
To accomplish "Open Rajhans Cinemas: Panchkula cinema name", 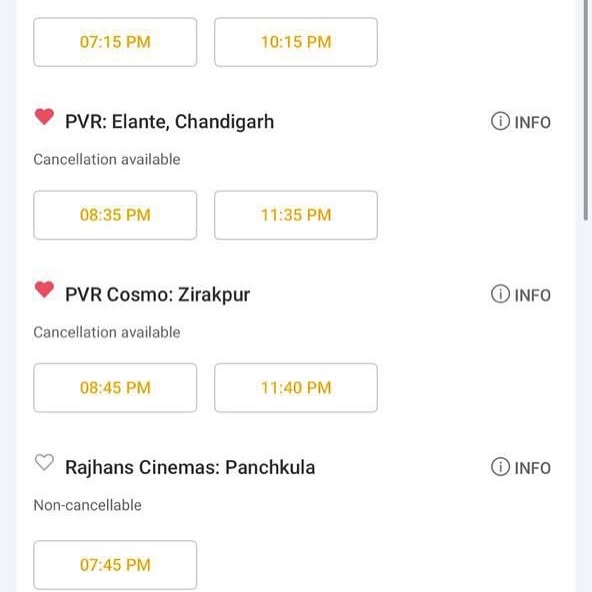I will [x=190, y=467].
